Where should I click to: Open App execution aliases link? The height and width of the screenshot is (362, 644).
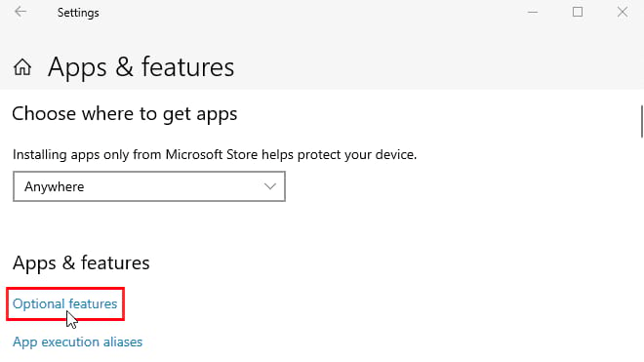tap(78, 342)
